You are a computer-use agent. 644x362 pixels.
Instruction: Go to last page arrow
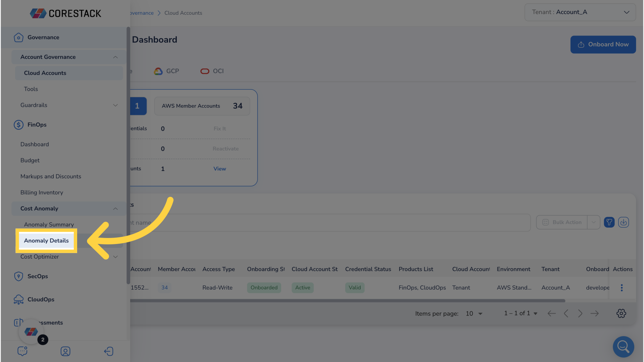point(594,313)
